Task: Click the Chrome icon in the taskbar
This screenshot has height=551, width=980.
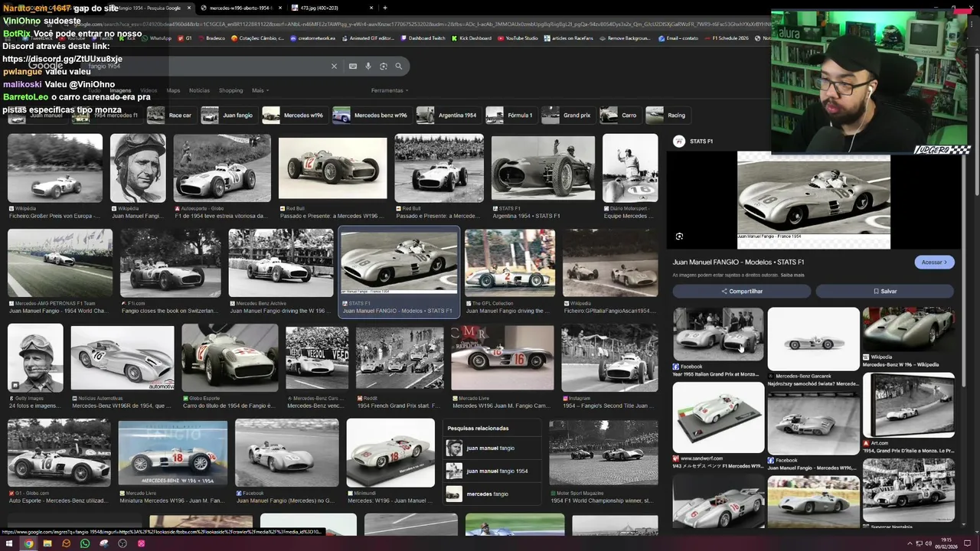Action: pos(28,543)
